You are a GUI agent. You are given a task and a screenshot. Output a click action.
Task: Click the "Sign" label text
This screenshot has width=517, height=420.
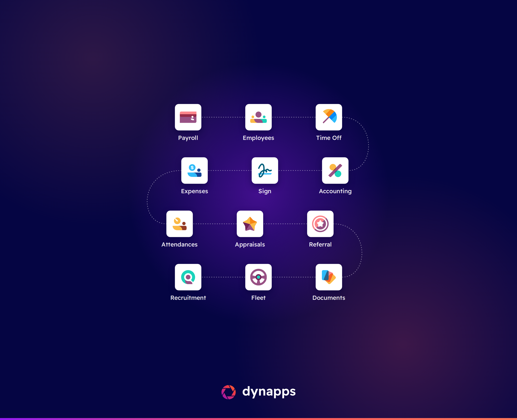[x=265, y=191]
